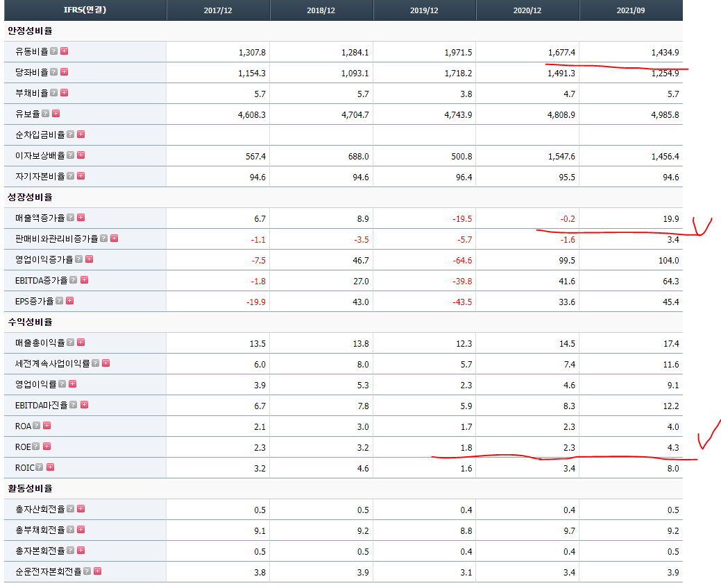
Task: Open help icon next to ROE
Action: (x=36, y=446)
